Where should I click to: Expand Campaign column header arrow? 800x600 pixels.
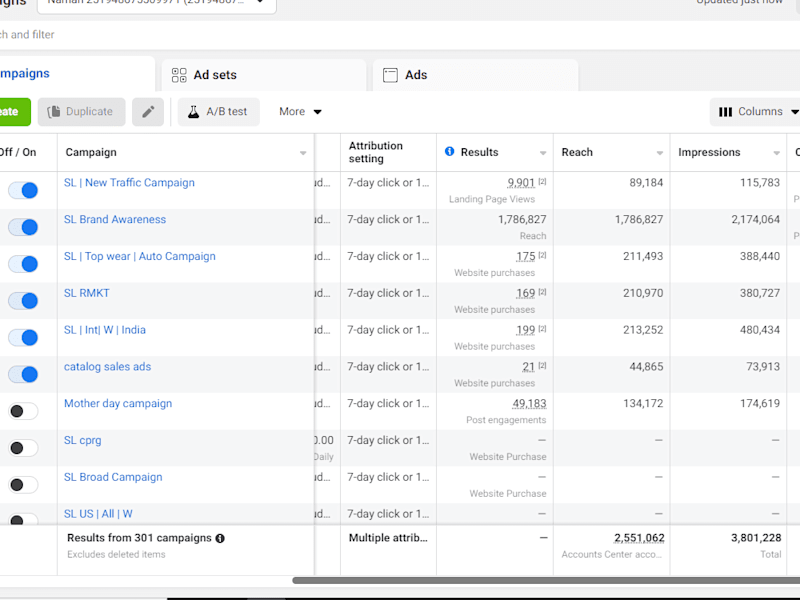coord(303,153)
